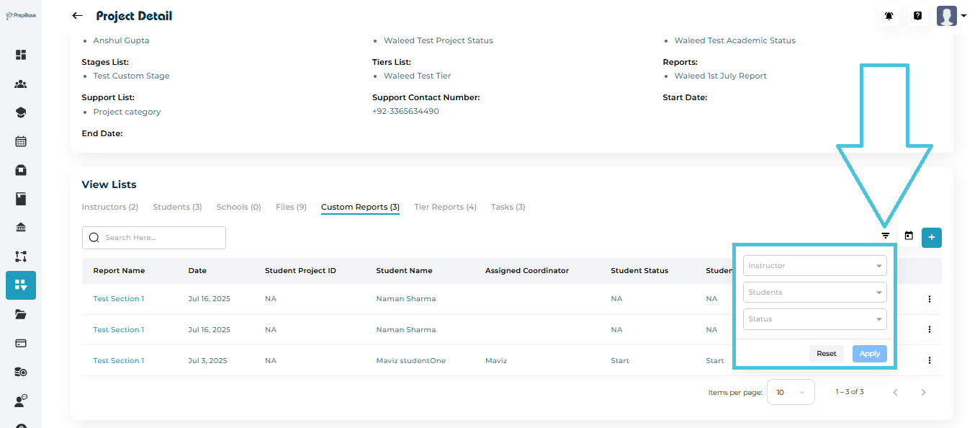Expand the Status filter dropdown
This screenshot has height=428, width=980.
pos(814,319)
